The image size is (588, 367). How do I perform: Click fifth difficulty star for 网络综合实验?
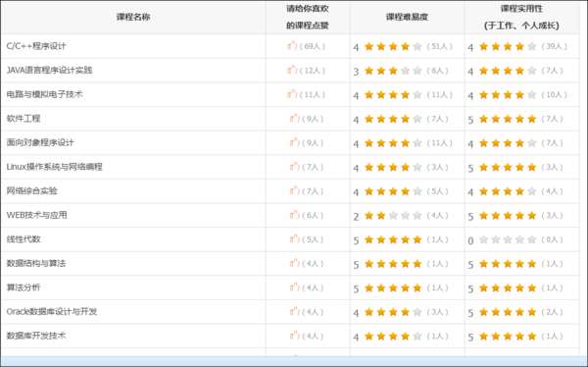coord(417,191)
